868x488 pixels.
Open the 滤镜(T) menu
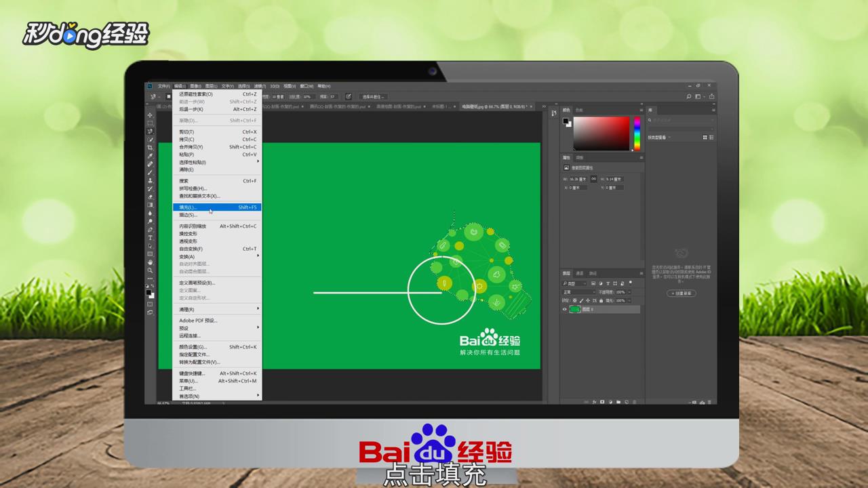click(259, 86)
